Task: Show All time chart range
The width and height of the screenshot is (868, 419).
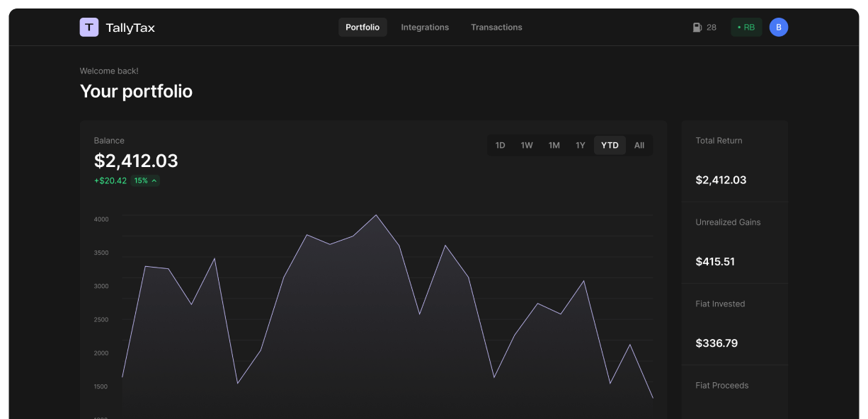Action: pos(639,146)
